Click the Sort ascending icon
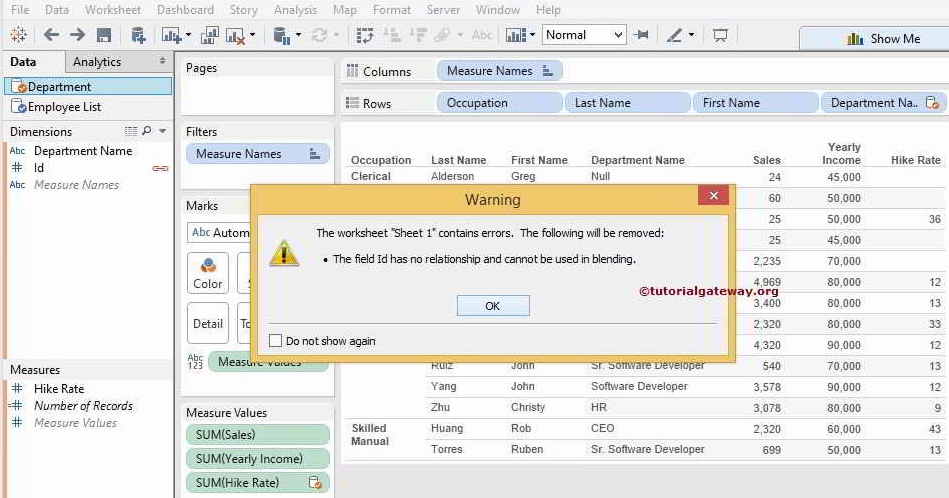 393,36
